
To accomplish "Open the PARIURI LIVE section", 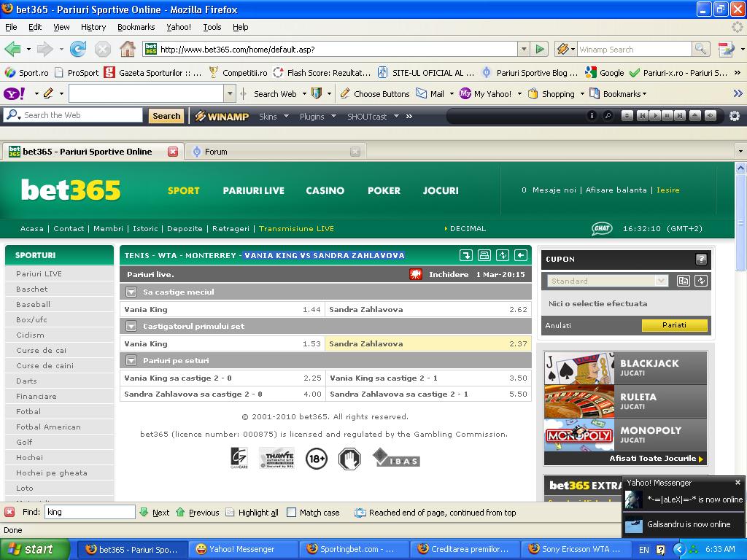I will point(253,190).
